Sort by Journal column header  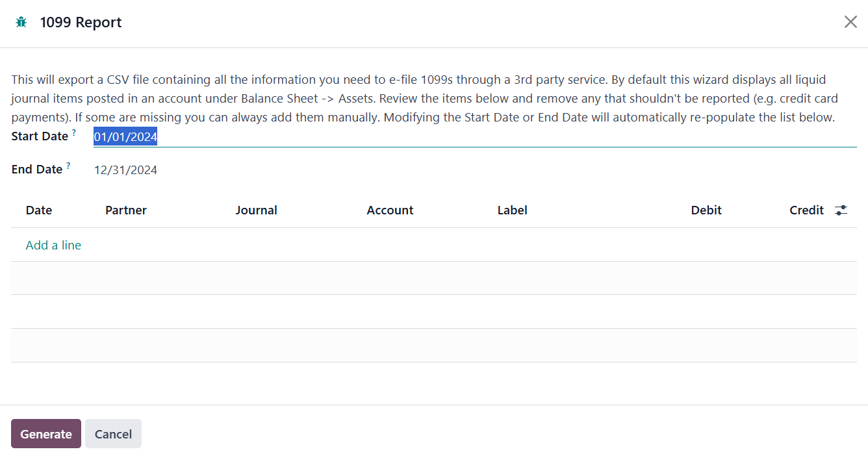(x=256, y=210)
